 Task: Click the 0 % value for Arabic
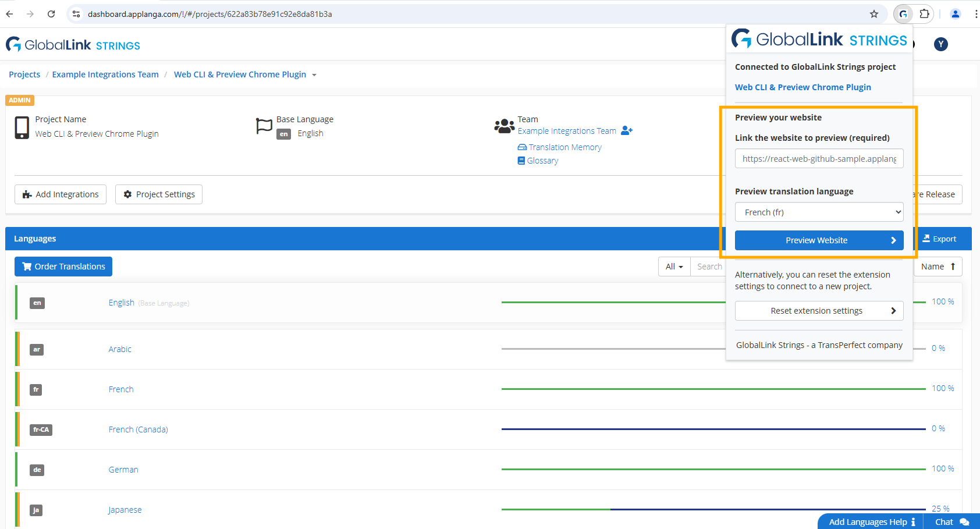(938, 348)
